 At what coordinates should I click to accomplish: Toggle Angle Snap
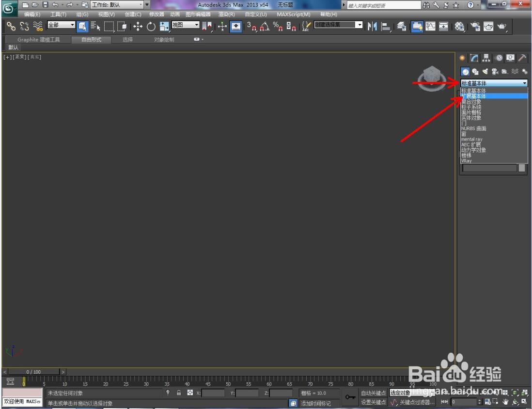pyautogui.click(x=265, y=26)
